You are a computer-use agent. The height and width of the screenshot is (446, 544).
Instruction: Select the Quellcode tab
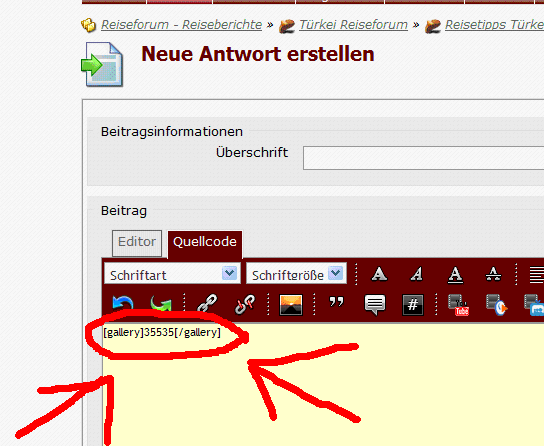pyautogui.click(x=205, y=245)
